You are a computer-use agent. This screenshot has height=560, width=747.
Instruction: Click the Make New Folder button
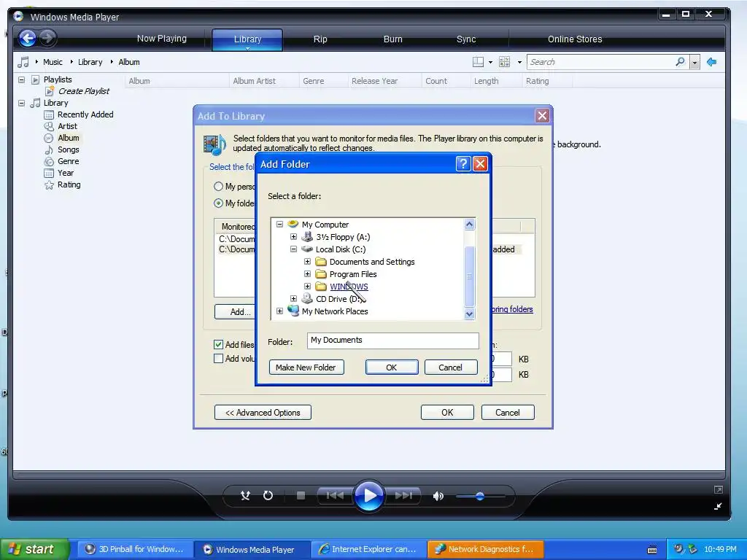click(x=306, y=367)
